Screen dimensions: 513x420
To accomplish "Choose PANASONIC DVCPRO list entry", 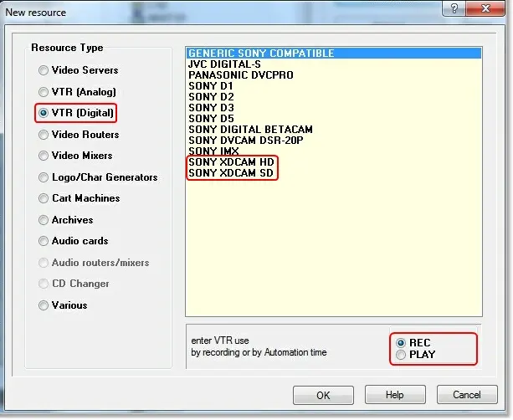I will [x=241, y=75].
